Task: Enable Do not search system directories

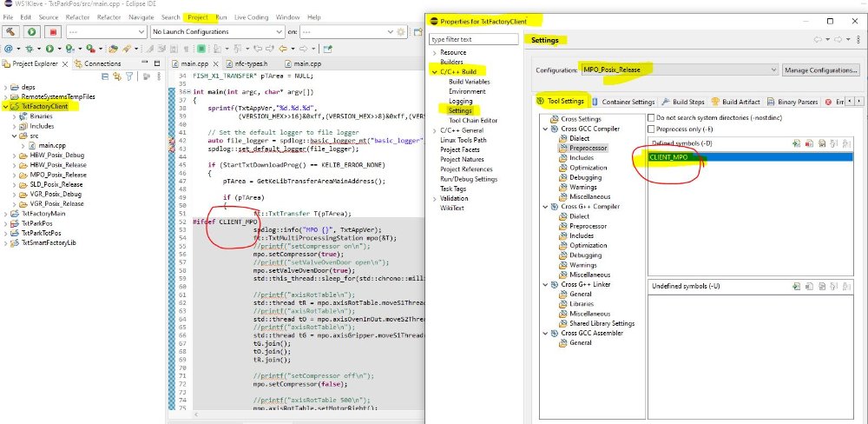Action: click(x=651, y=117)
